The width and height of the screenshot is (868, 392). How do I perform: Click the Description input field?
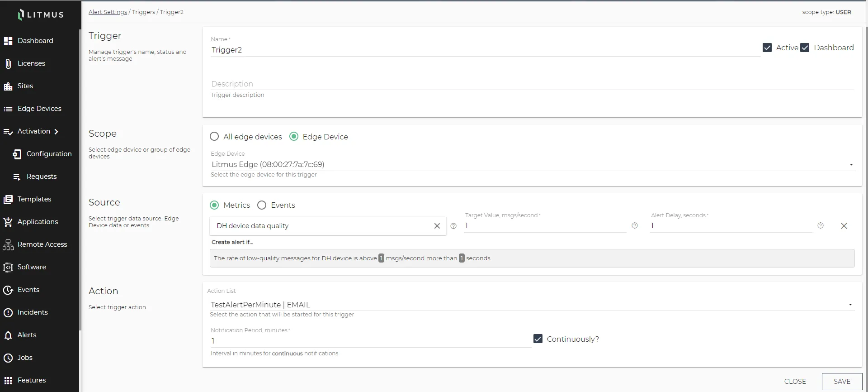[532, 84]
